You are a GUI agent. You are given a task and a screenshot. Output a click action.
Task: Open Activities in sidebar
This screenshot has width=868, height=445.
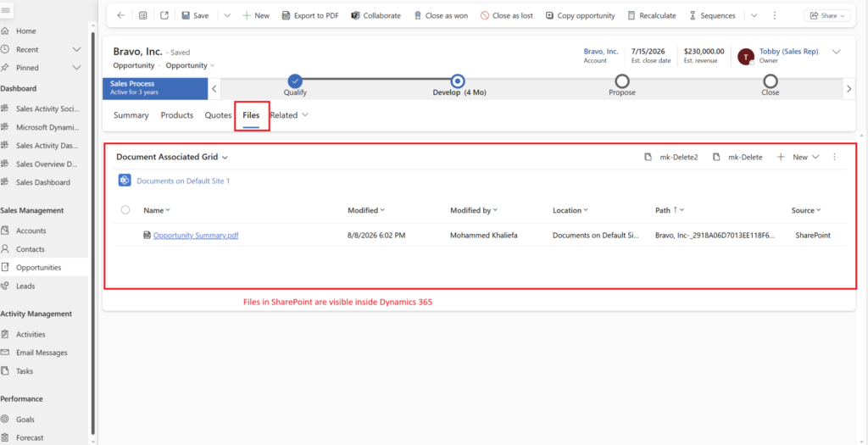(x=31, y=334)
